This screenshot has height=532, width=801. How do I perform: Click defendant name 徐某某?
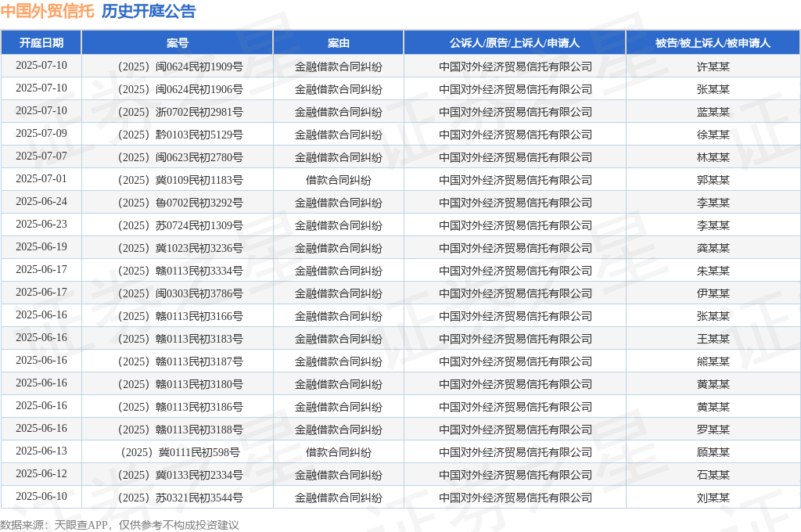click(x=713, y=135)
